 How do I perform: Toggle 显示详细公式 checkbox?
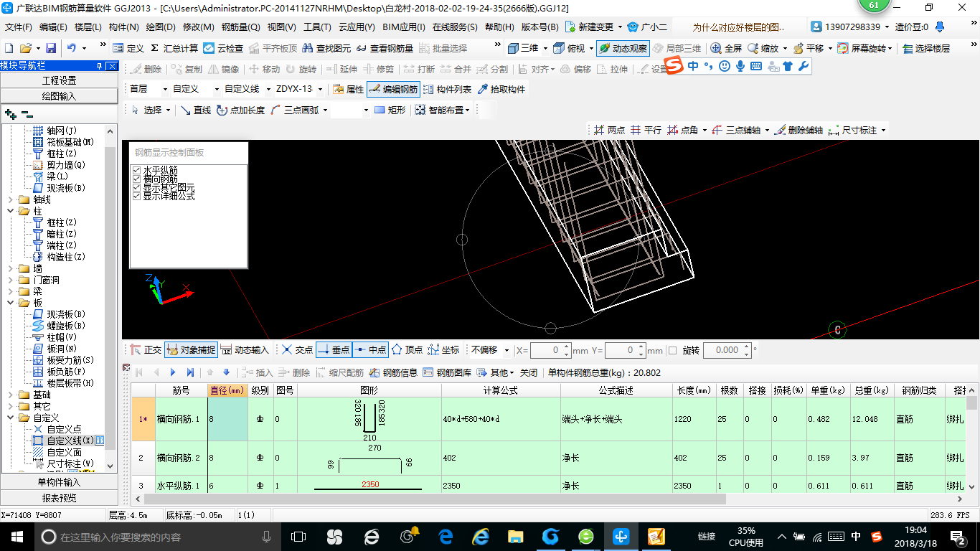pyautogui.click(x=137, y=196)
